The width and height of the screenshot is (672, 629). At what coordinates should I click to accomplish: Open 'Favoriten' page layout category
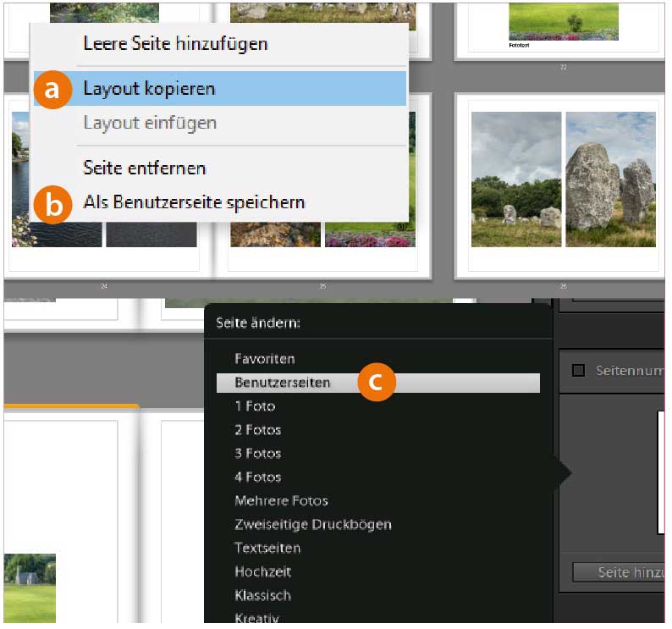pos(264,359)
